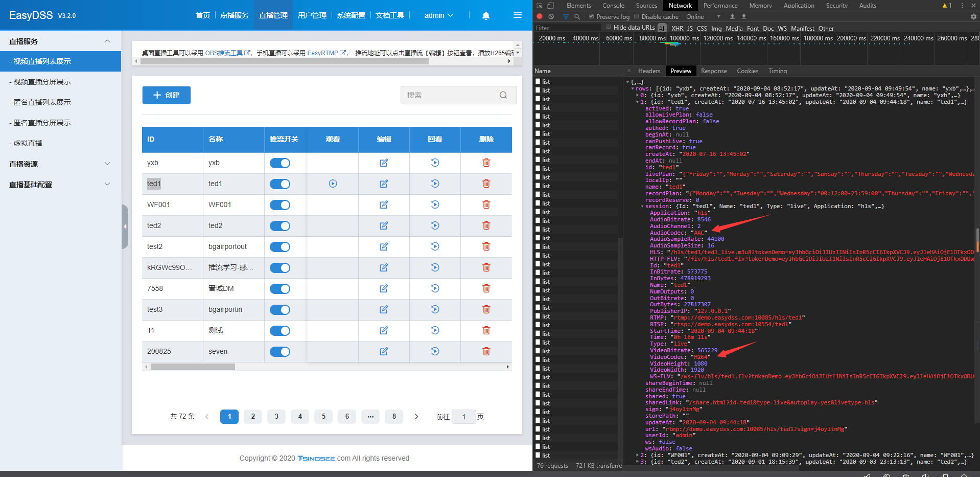Toggle push switch for test2
Image resolution: width=980 pixels, height=477 pixels.
[x=280, y=246]
